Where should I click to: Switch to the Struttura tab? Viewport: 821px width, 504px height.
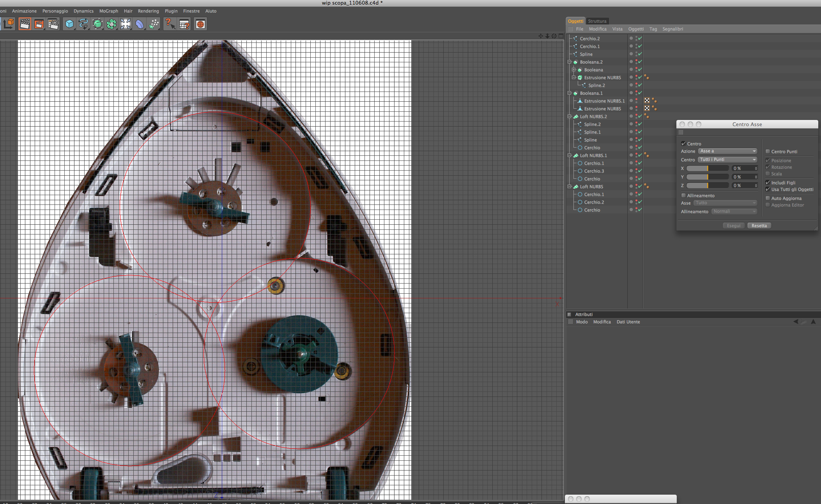[597, 21]
